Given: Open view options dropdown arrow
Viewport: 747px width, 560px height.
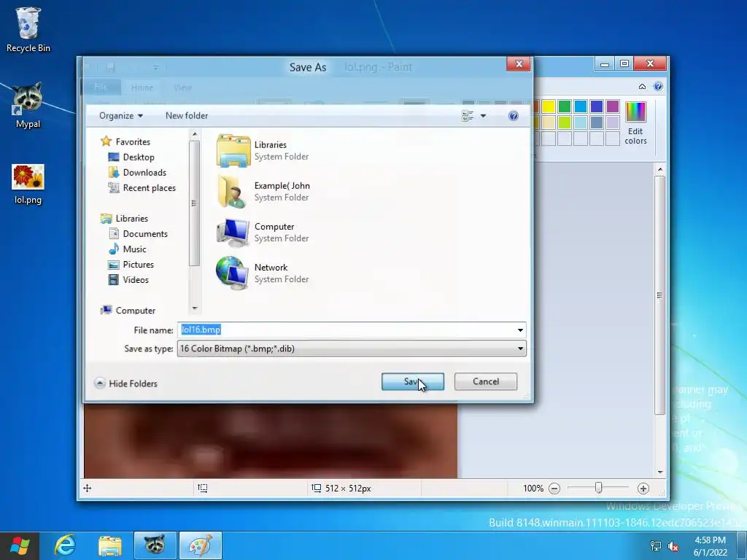Looking at the screenshot, I should (x=483, y=116).
